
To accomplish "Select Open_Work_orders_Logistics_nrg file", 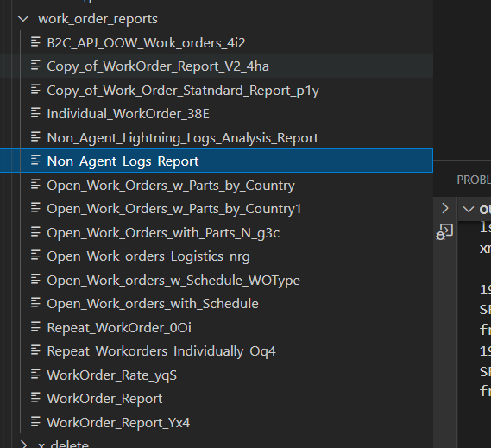I will [148, 256].
